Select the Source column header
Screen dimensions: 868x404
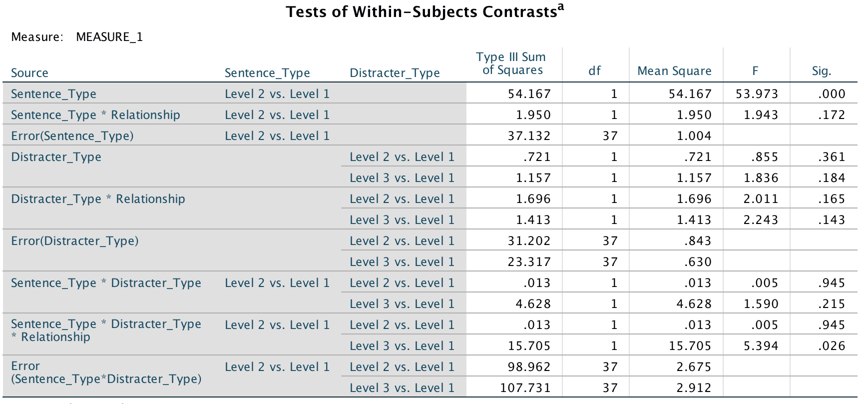pos(29,73)
